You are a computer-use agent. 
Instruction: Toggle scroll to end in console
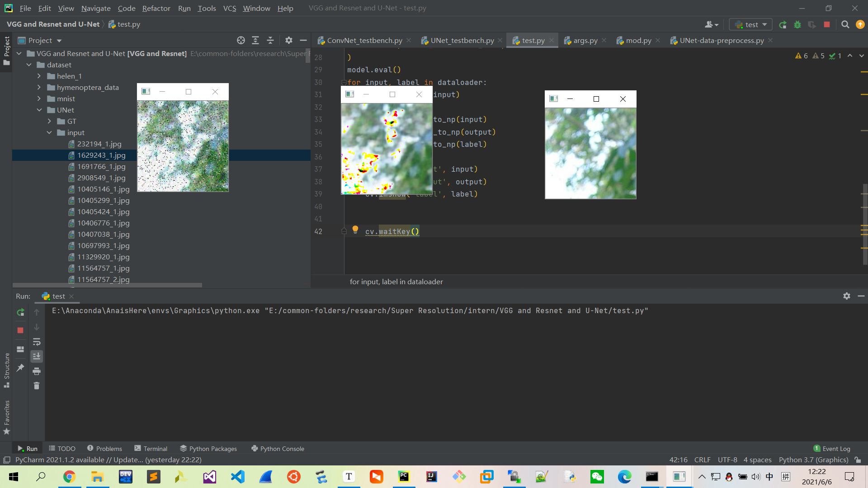(37, 357)
